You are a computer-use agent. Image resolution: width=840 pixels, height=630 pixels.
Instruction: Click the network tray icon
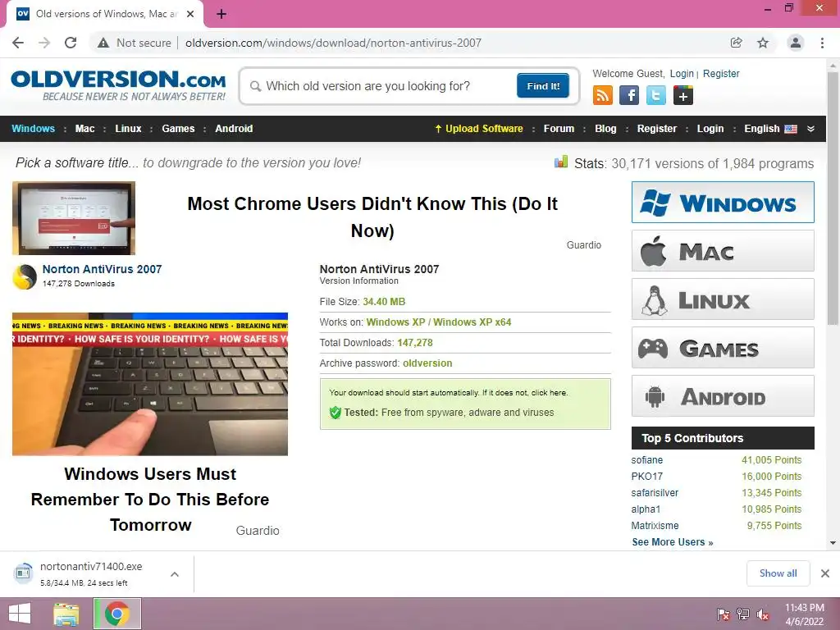pos(743,614)
